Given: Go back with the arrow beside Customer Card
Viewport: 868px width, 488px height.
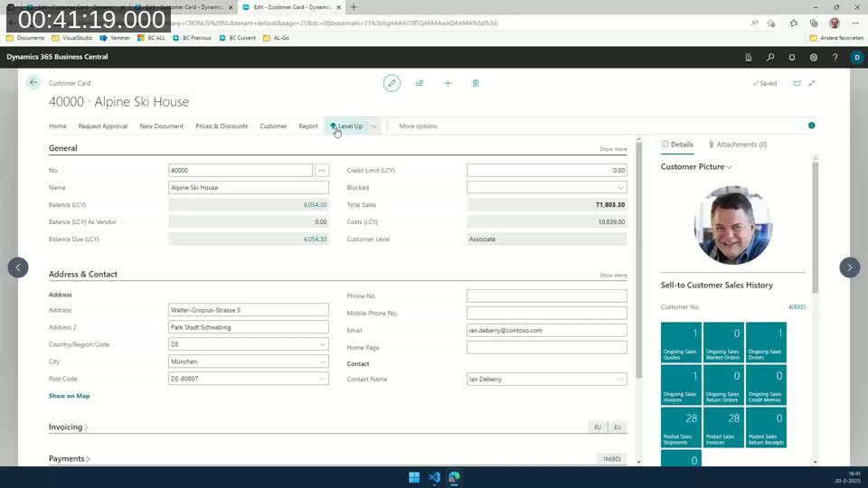Looking at the screenshot, I should click(33, 82).
